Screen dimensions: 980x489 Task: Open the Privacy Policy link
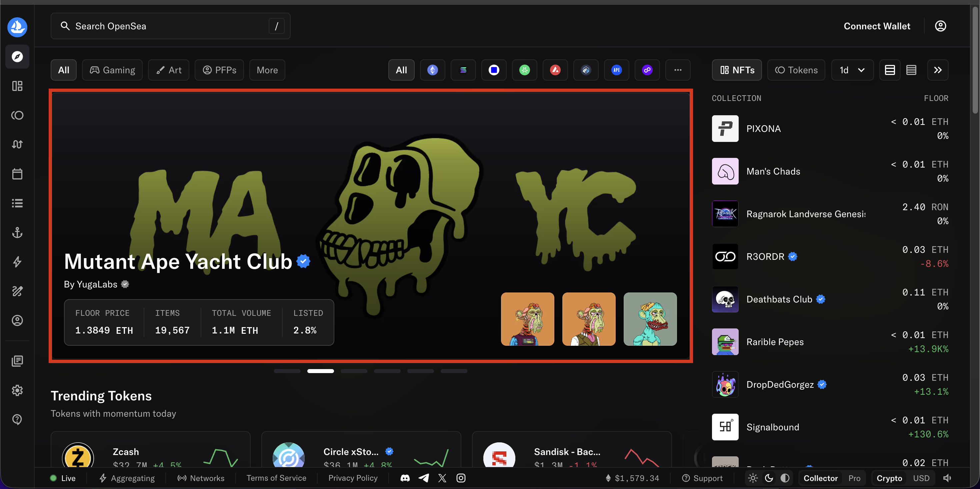coord(353,478)
